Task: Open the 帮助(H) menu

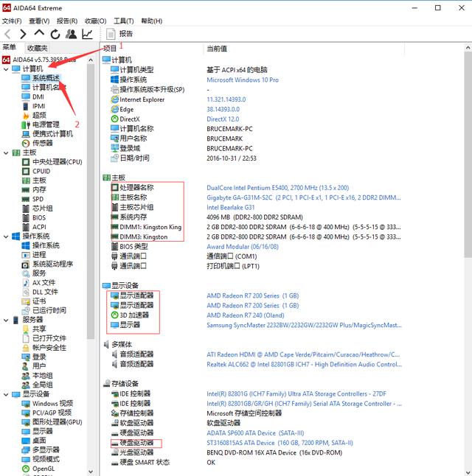Action: click(x=152, y=21)
